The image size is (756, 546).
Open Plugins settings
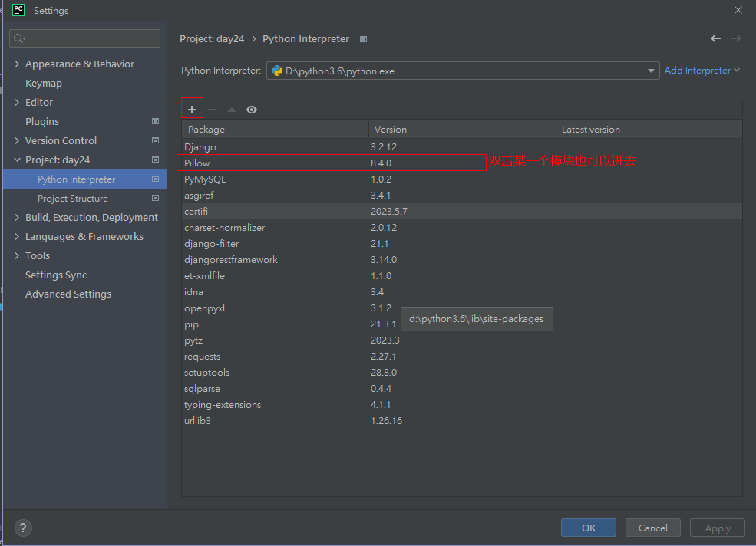[42, 121]
